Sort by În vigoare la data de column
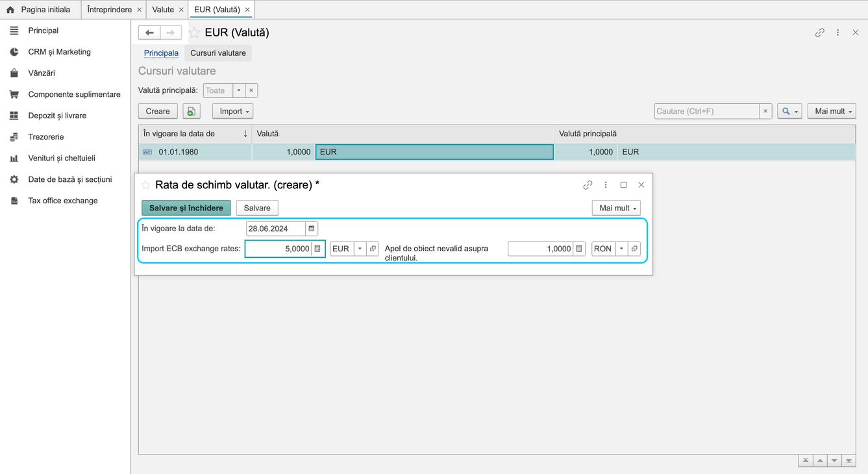 tap(195, 134)
